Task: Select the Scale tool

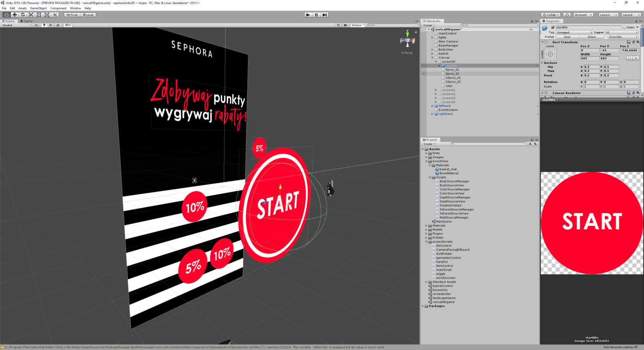Action: tap(31, 15)
